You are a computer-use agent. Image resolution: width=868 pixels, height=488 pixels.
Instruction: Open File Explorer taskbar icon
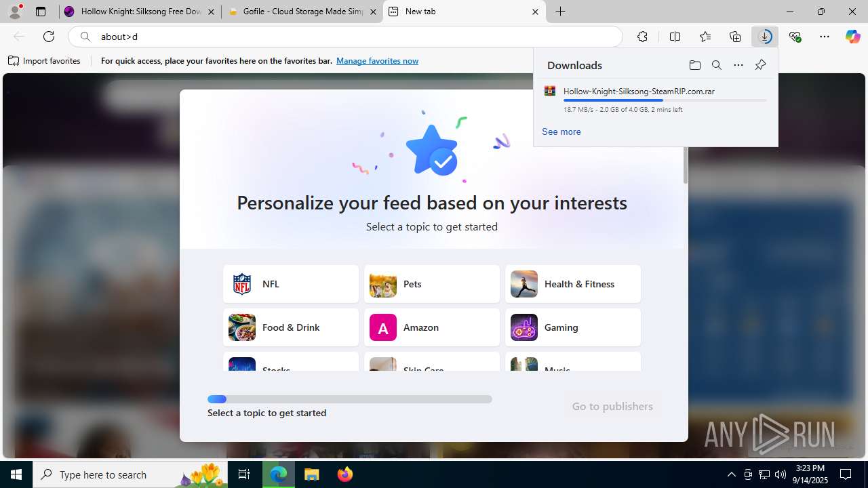point(311,474)
